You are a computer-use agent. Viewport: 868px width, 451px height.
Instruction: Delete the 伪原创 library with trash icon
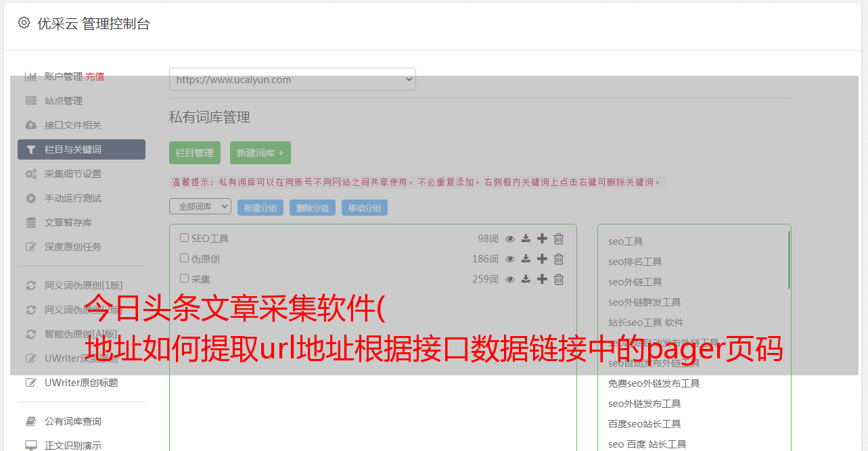pos(559,259)
